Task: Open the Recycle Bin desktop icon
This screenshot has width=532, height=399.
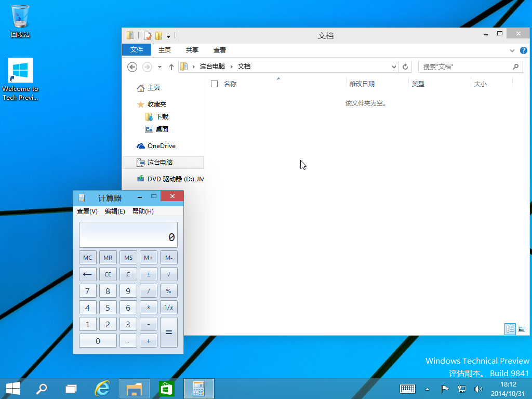Action: (x=20, y=21)
